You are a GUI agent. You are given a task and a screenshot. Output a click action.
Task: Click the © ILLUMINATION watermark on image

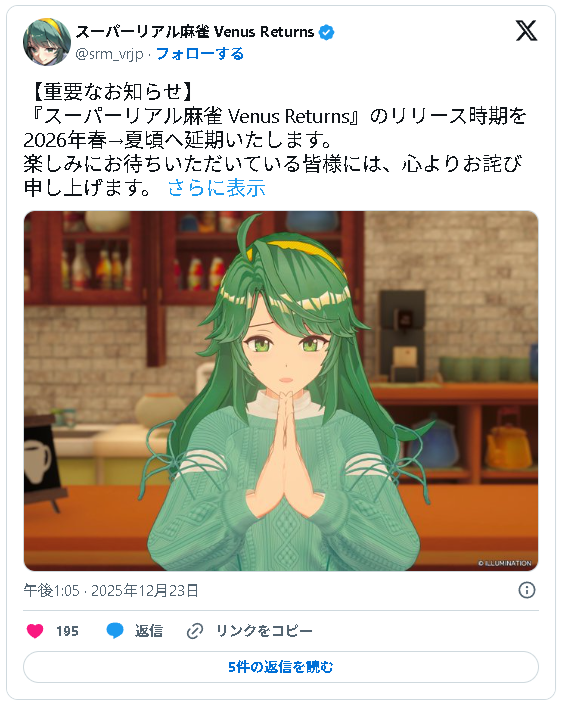tap(504, 563)
